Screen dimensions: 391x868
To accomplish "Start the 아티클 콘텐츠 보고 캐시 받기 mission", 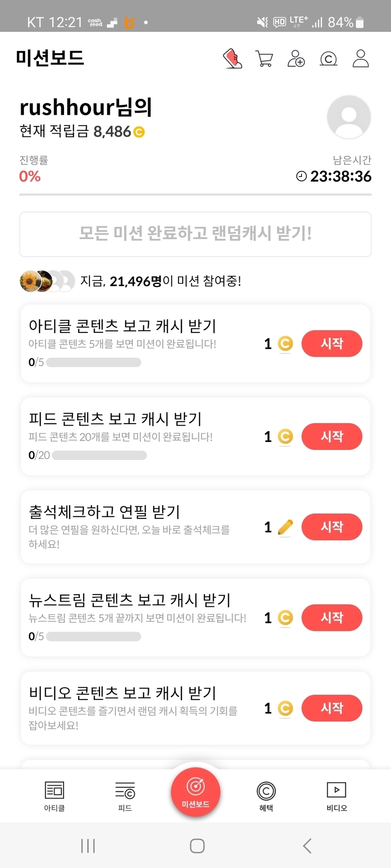I will point(332,344).
